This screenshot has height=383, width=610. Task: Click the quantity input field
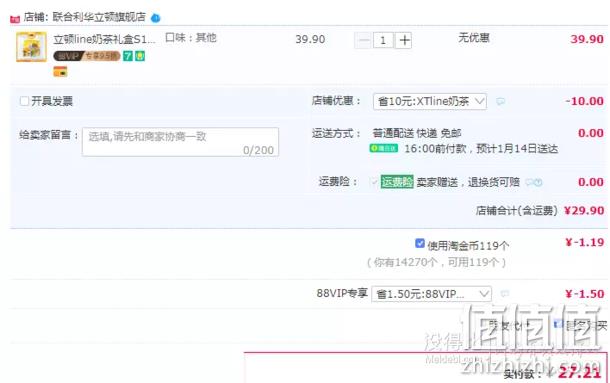383,40
